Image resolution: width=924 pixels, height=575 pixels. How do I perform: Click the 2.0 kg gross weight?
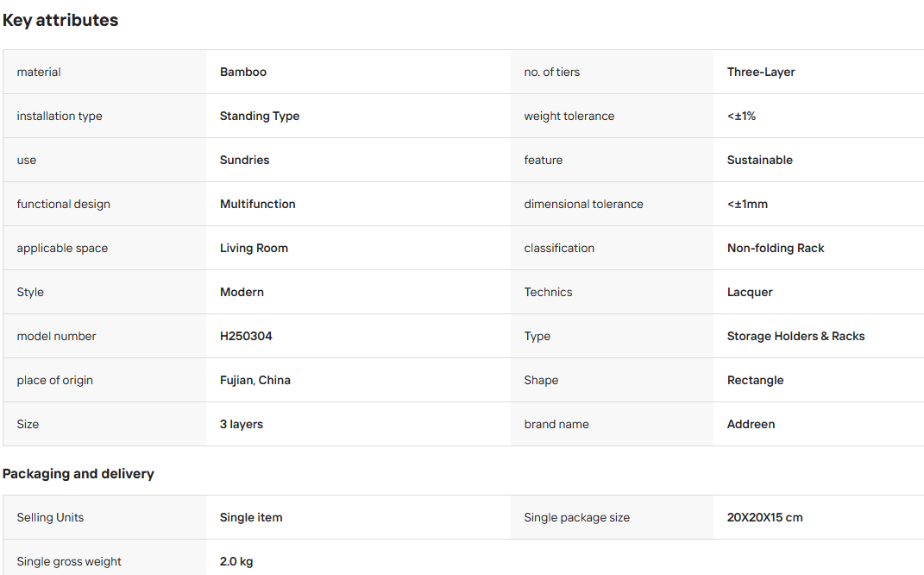pos(236,561)
